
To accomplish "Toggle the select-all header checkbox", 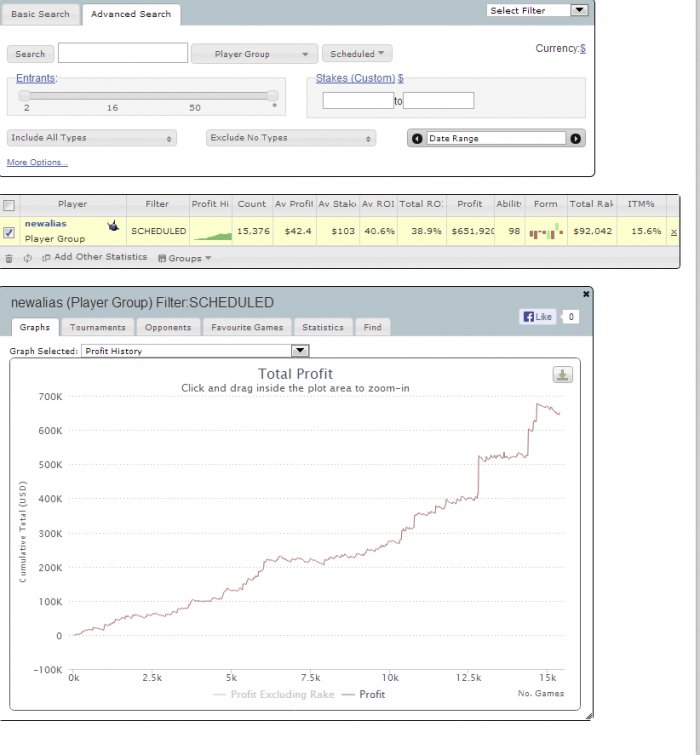I will pos(9,206).
